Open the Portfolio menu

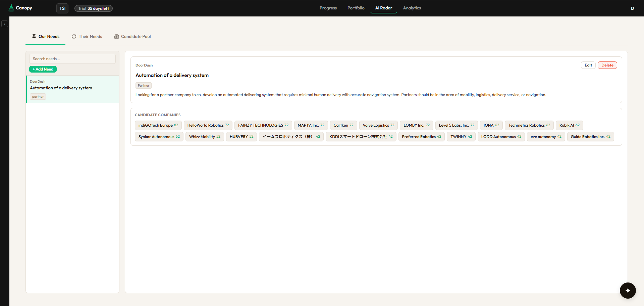(x=356, y=8)
